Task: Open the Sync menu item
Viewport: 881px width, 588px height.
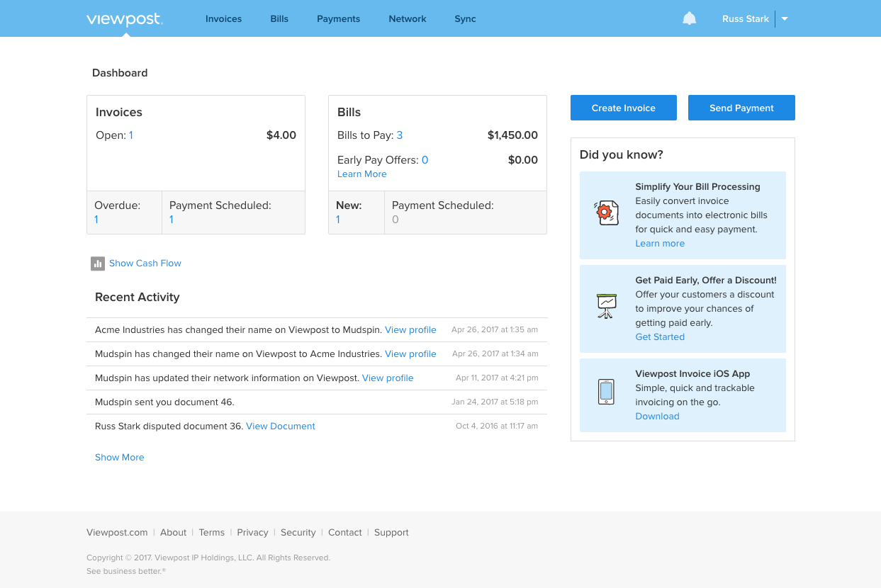Action: click(x=465, y=19)
